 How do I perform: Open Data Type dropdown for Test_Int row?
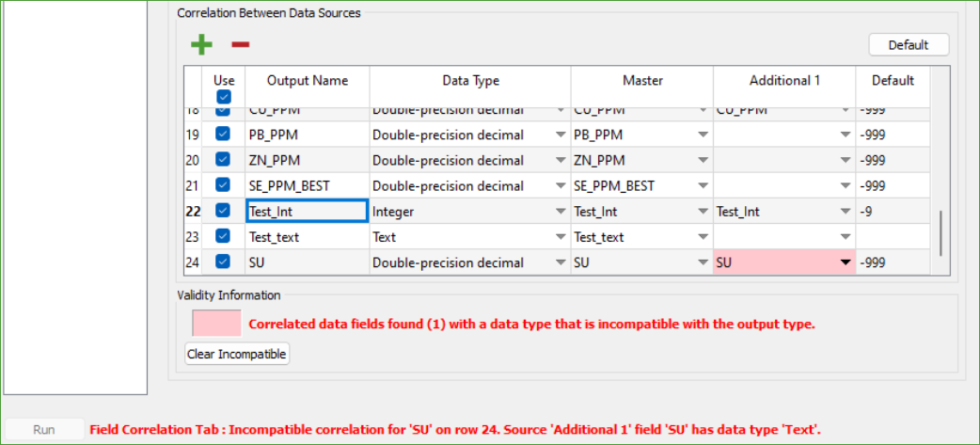pyautogui.click(x=560, y=212)
